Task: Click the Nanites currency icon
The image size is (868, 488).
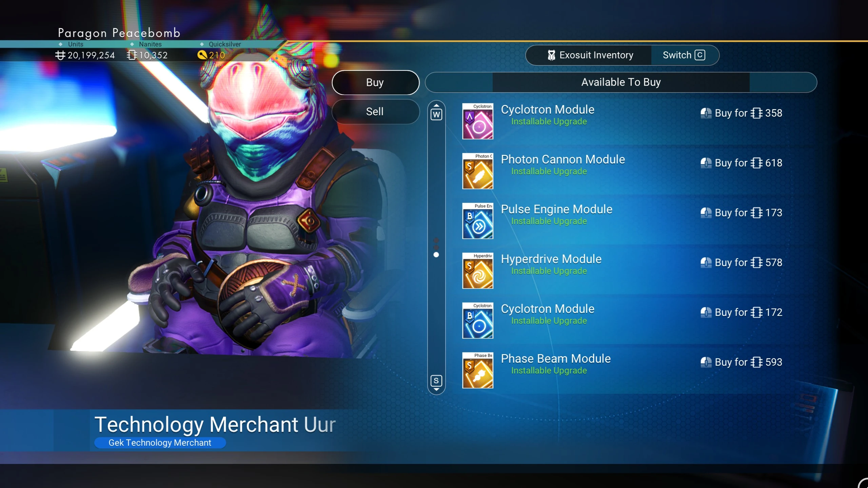Action: coord(132,55)
